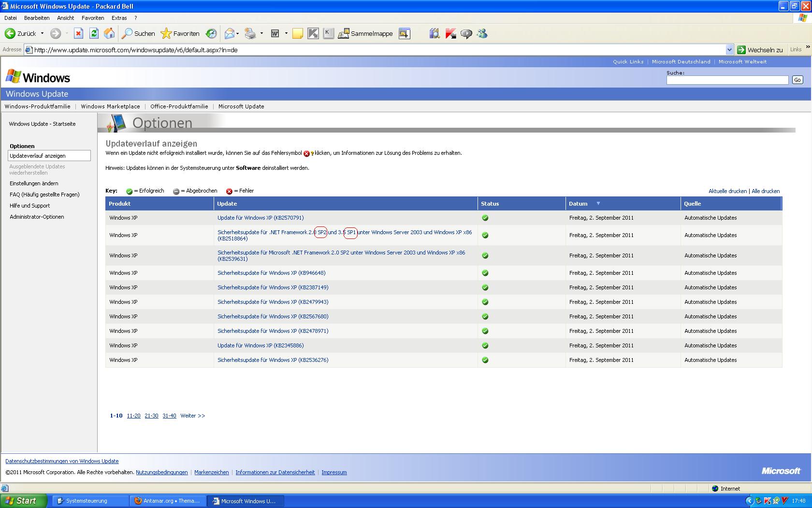This screenshot has width=812, height=508.
Task: Open the Extras menu
Action: [119, 18]
